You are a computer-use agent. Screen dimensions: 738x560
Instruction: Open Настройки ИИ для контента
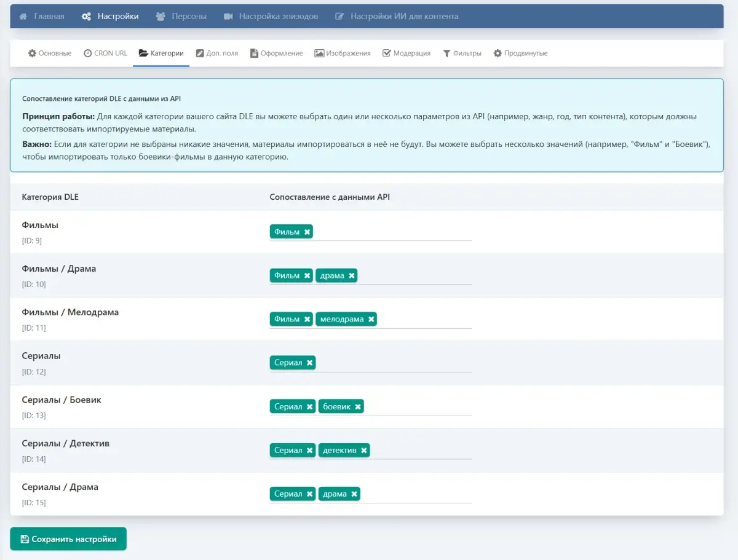[397, 16]
